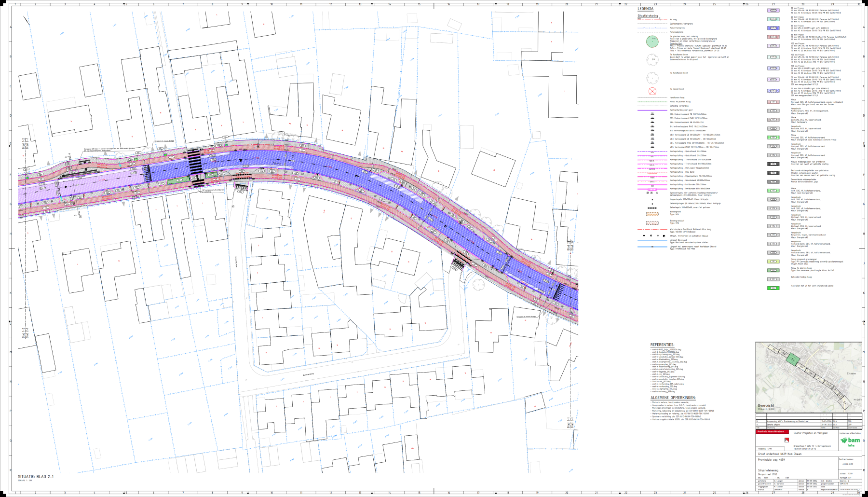The width and height of the screenshot is (868, 497).
Task: Pick the black 'Nieuwe middengeleider' legend swatch
Action: coord(773,164)
